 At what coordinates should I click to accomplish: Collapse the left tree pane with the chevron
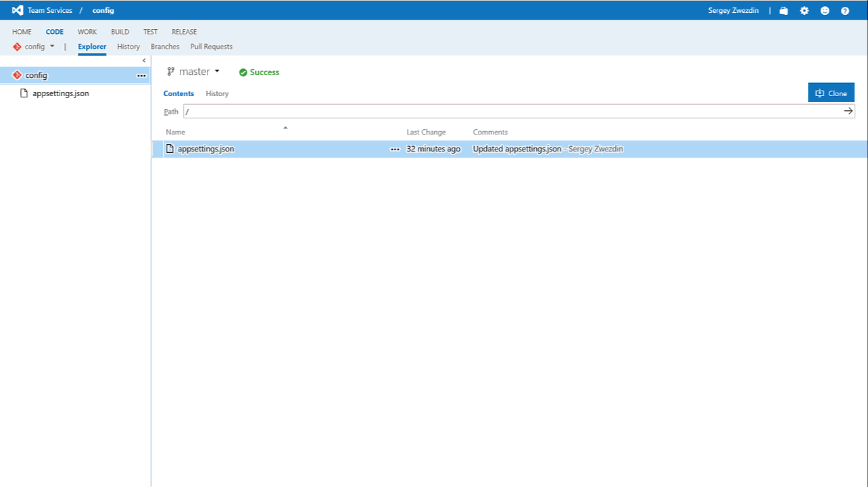tap(144, 61)
